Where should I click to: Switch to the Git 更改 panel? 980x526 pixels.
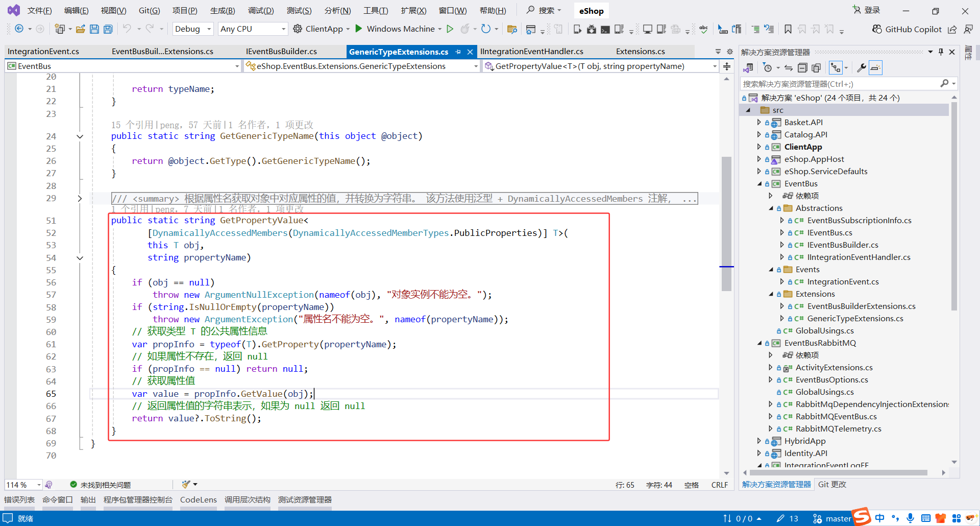point(832,484)
